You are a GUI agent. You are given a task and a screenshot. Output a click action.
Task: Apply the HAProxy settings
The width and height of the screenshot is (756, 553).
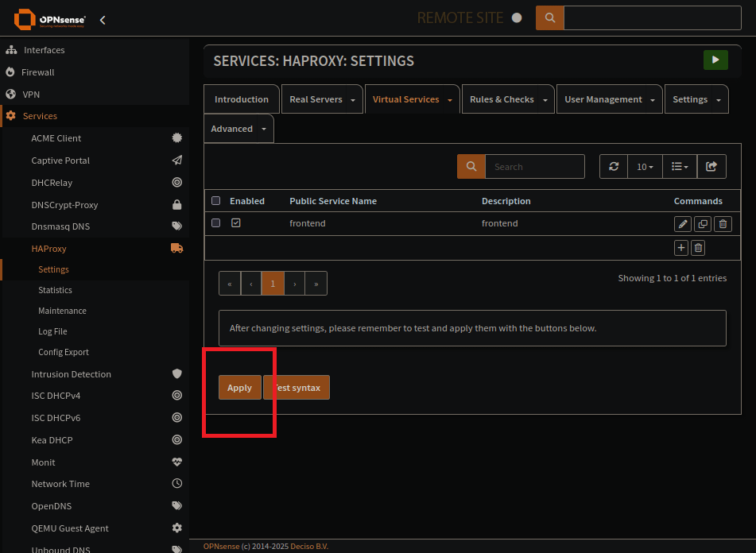click(x=239, y=387)
